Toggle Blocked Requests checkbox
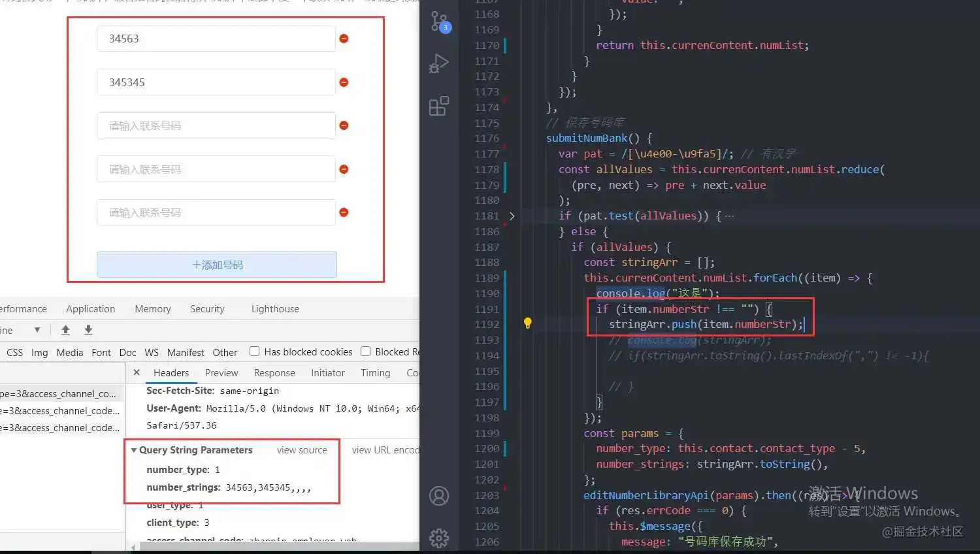980x554 pixels. [x=365, y=351]
